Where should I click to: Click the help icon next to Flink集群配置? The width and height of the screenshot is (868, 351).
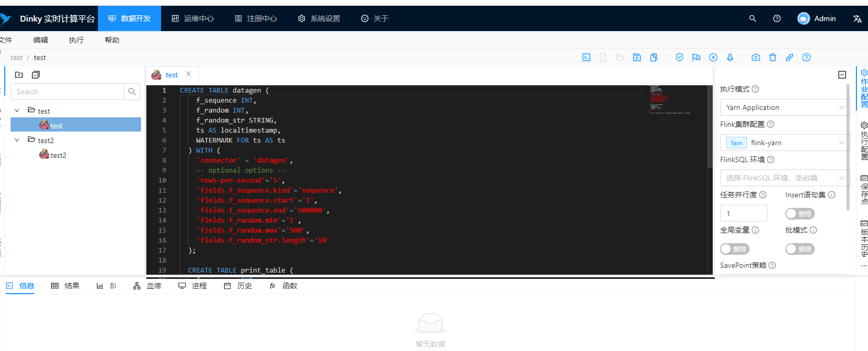coord(771,124)
